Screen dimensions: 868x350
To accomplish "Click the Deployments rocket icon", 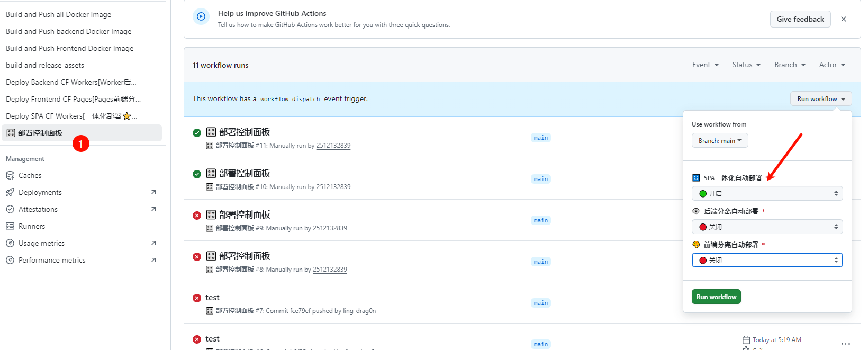I will 10,192.
